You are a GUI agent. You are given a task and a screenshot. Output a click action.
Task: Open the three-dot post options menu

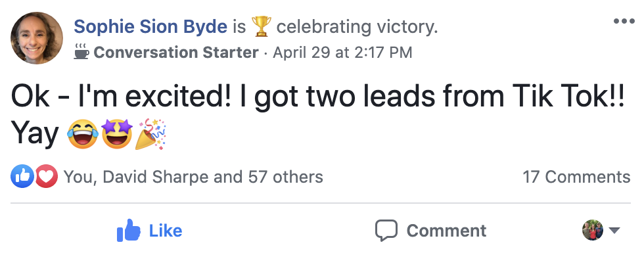(x=624, y=21)
